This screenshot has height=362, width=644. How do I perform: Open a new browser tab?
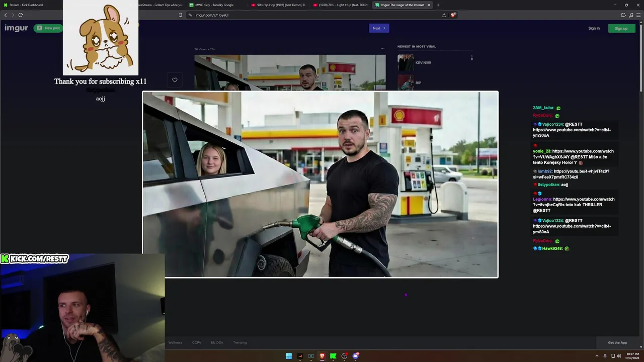click(438, 5)
